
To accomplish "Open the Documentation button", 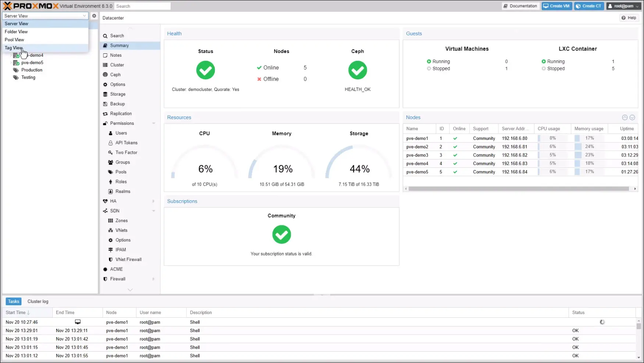I will click(520, 6).
